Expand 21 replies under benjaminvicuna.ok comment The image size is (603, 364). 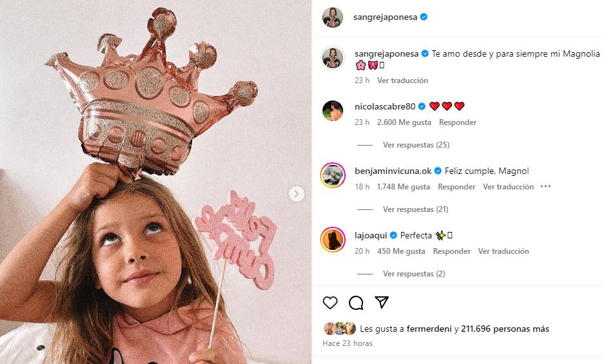(416, 209)
